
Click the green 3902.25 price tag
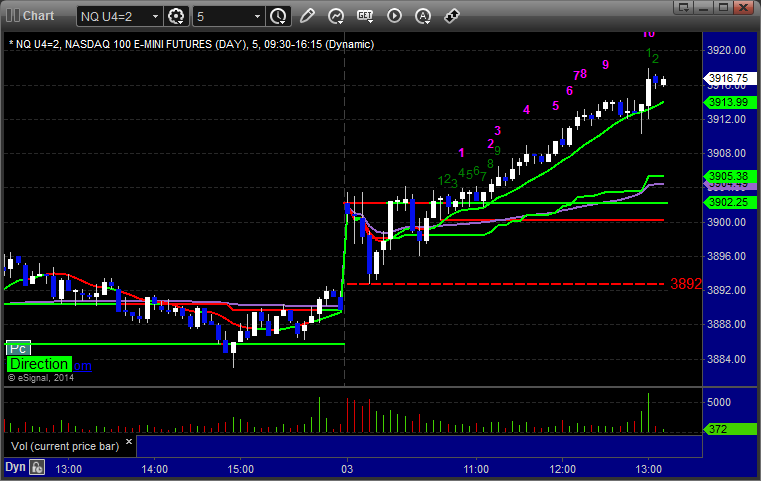click(729, 202)
